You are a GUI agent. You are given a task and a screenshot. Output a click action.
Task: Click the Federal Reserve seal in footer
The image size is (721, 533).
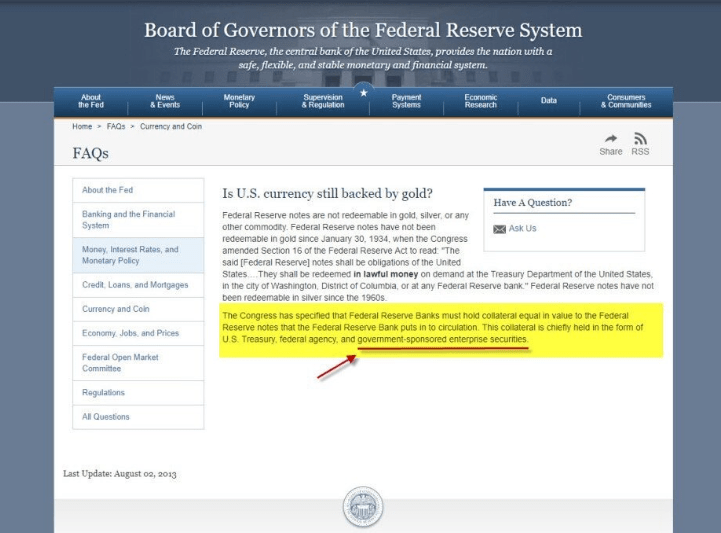point(362,507)
